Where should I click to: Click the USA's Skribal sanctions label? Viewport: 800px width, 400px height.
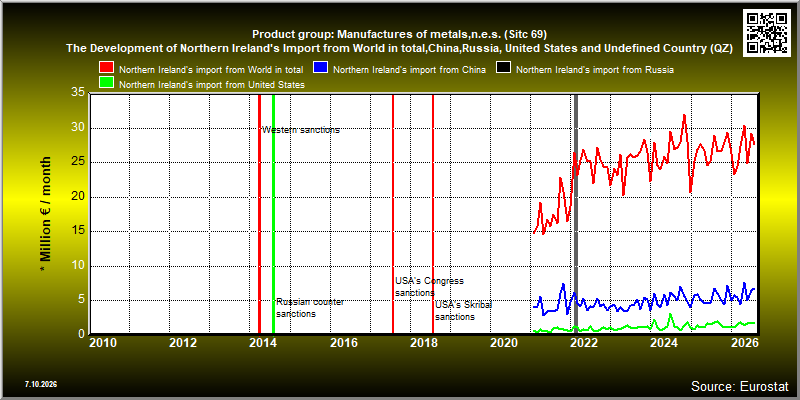[x=463, y=311]
